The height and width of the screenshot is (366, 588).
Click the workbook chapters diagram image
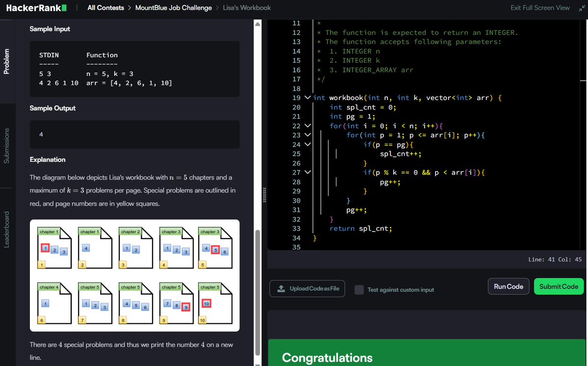click(x=135, y=275)
